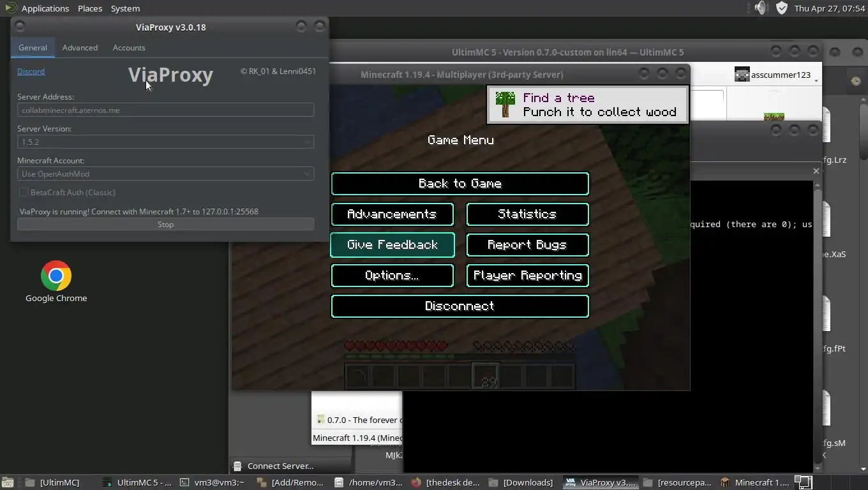Click the clock icon behind UltimMC window
The image size is (868, 490).
pos(856,81)
